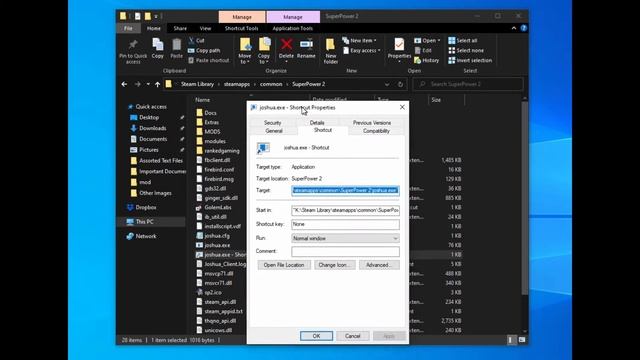Expand the address bar history dropdown

pos(387,84)
